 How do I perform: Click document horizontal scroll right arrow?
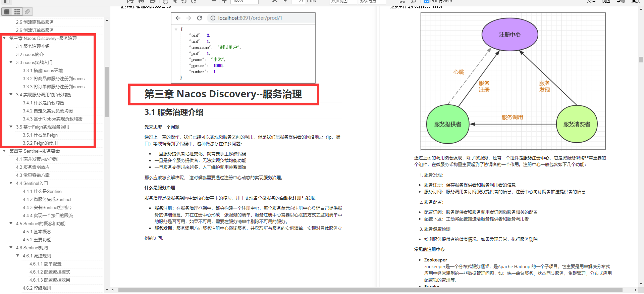[635, 290]
